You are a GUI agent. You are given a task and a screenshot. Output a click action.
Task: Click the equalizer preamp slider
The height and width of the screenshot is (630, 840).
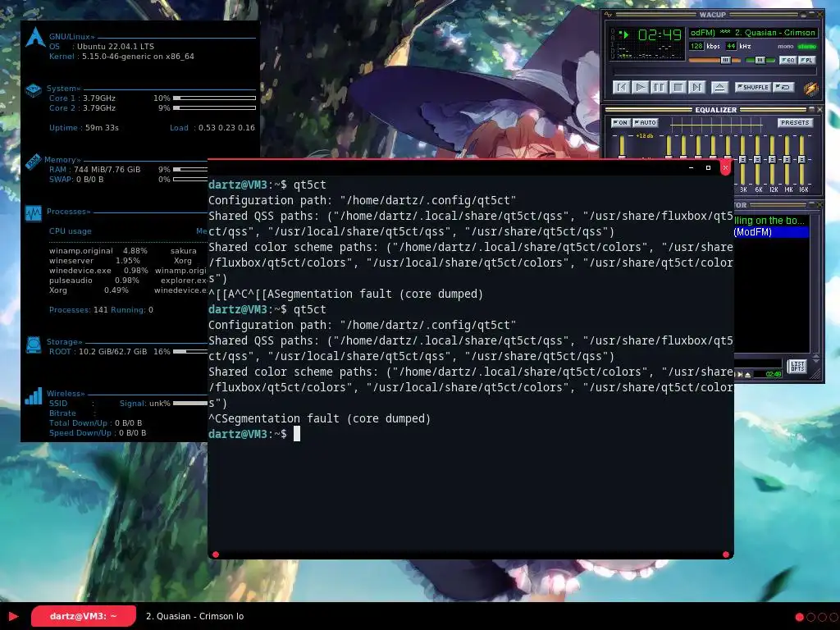point(622,146)
